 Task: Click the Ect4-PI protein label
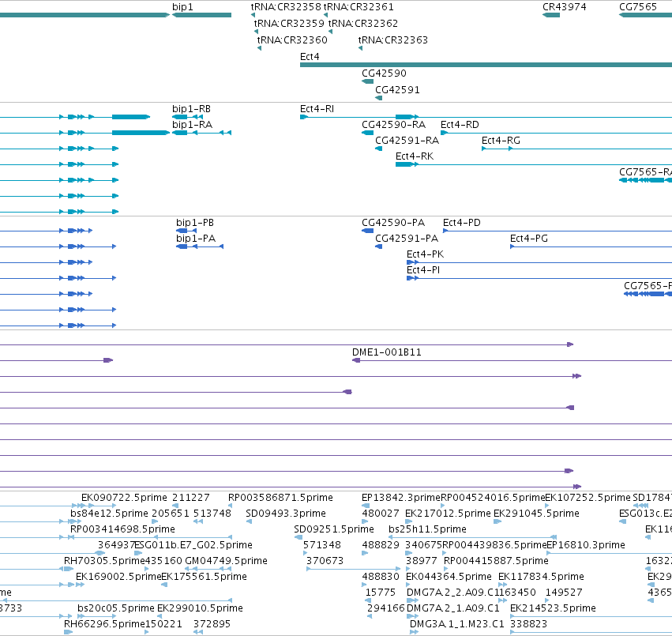[x=423, y=271]
